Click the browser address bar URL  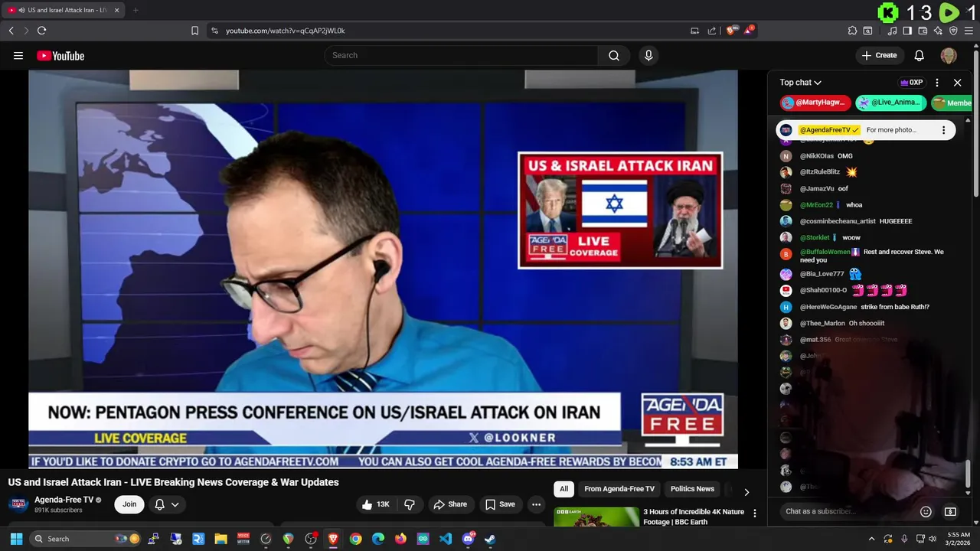285,31
